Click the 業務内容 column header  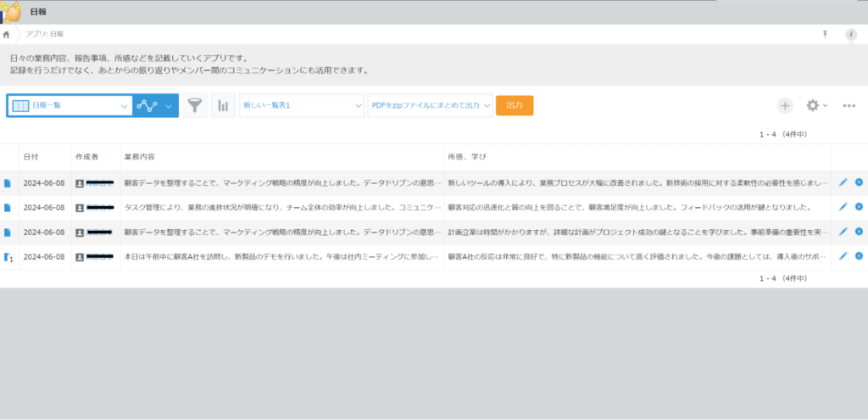(x=139, y=158)
